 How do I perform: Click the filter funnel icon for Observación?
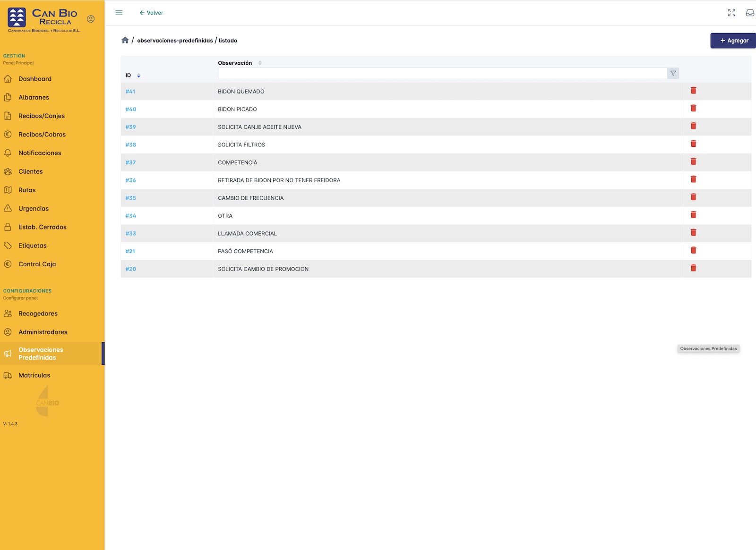click(673, 73)
